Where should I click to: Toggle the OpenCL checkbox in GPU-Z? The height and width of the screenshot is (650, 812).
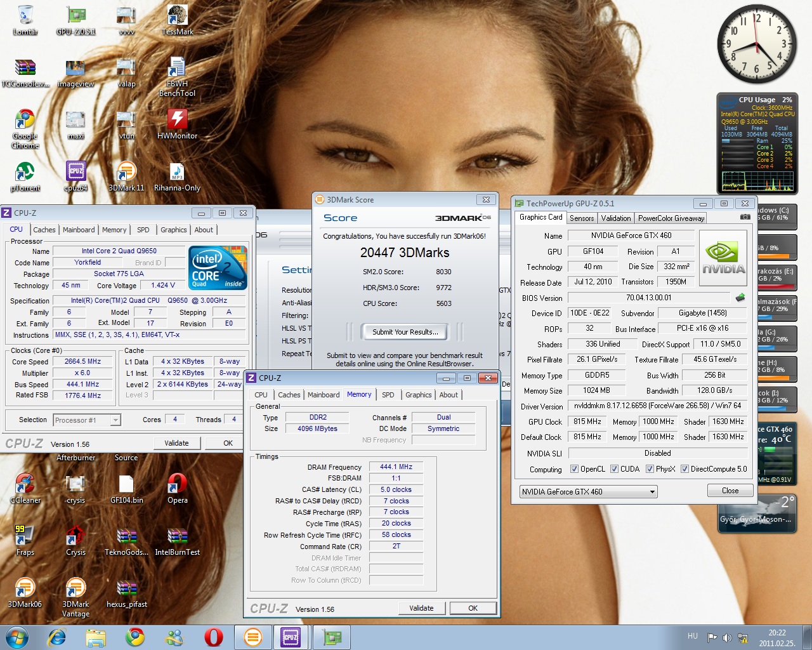tap(574, 469)
